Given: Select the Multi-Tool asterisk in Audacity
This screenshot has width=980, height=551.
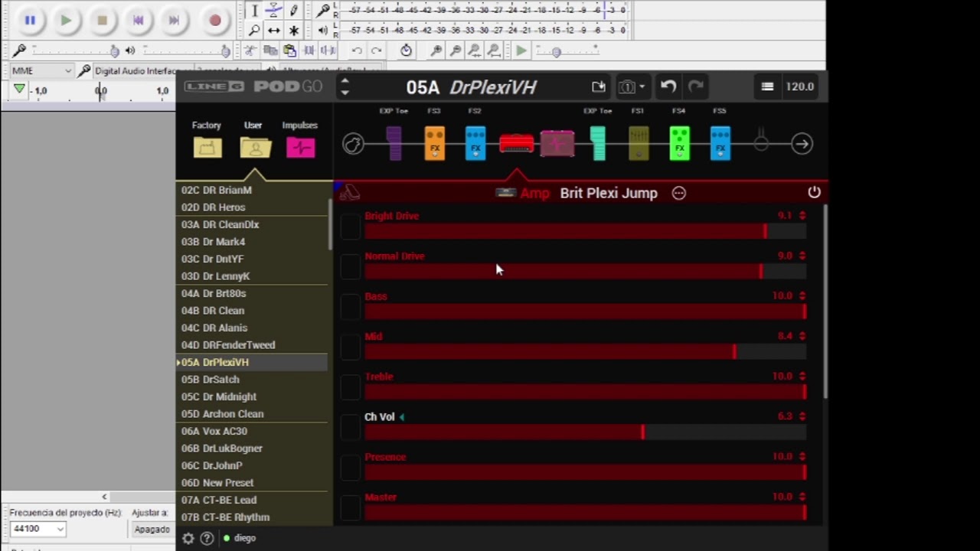Looking at the screenshot, I should coord(293,31).
